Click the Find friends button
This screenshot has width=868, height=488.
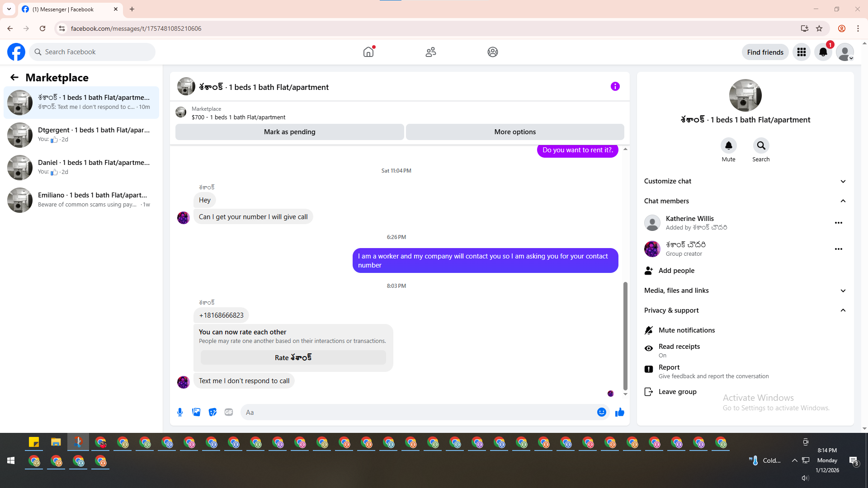[x=765, y=52]
